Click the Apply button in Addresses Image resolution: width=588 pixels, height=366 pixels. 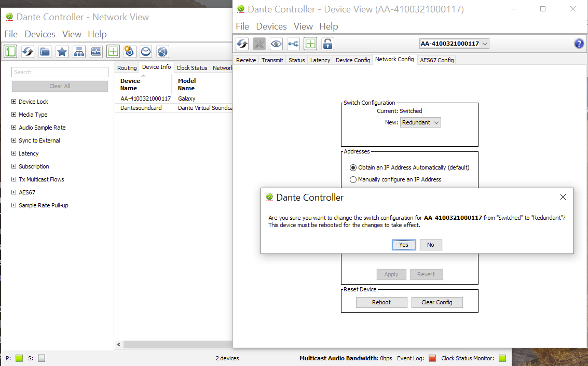pos(391,274)
